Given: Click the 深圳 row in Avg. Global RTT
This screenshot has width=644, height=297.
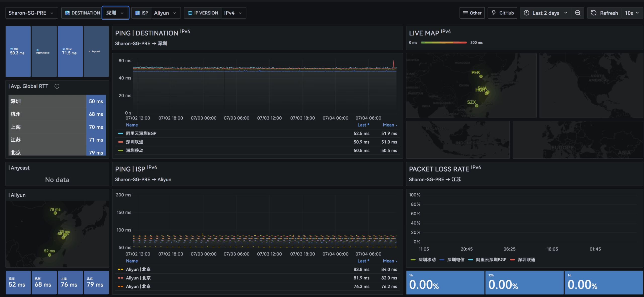Looking at the screenshot, I should coord(57,101).
